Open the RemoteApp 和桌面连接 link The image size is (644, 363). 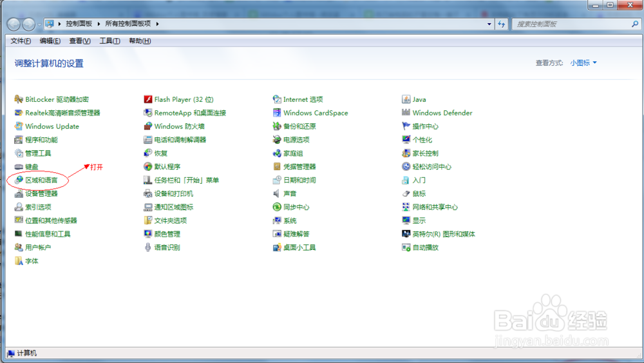190,113
